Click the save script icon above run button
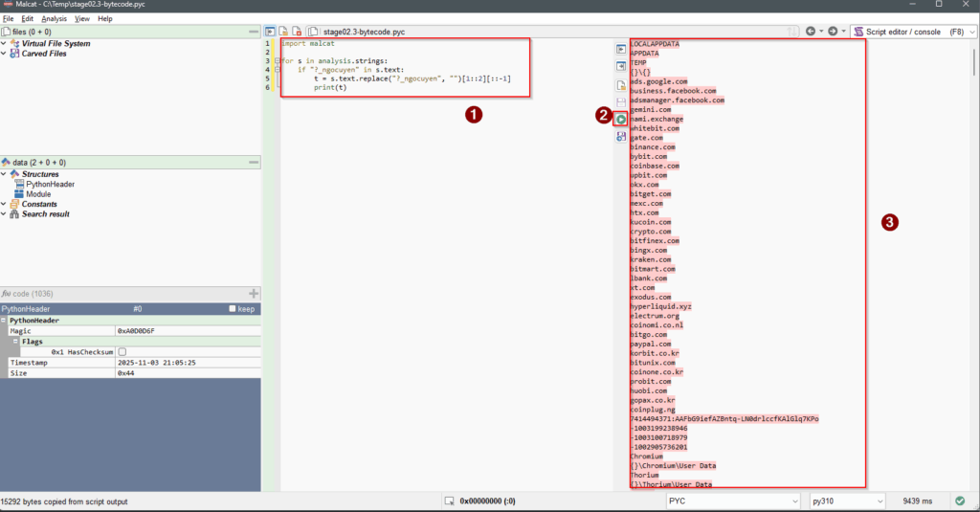 click(x=621, y=101)
